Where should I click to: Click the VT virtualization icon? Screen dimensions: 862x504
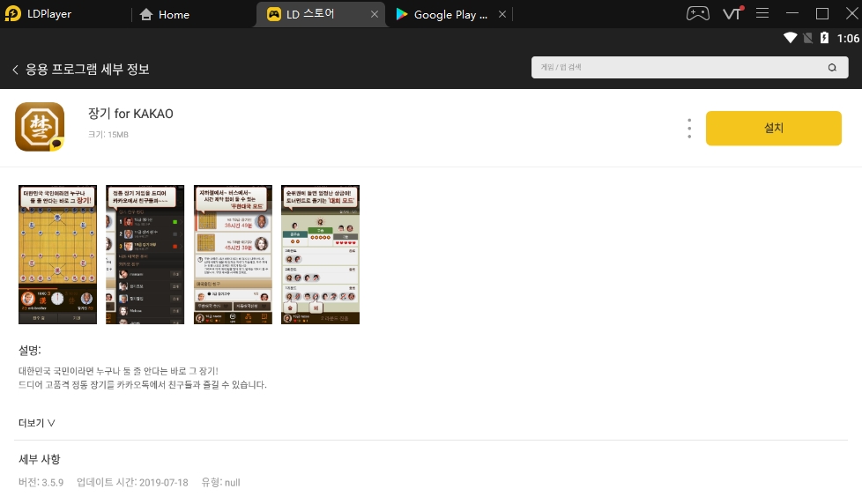coord(732,13)
